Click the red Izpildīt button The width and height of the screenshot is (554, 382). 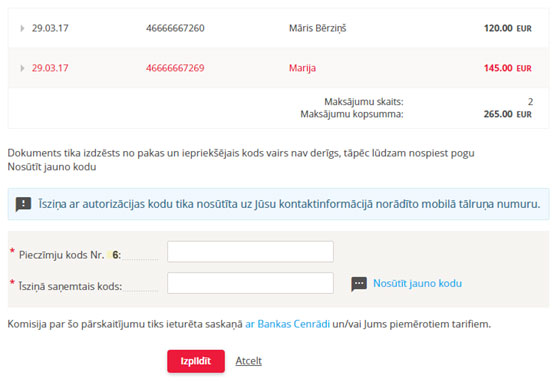point(196,361)
